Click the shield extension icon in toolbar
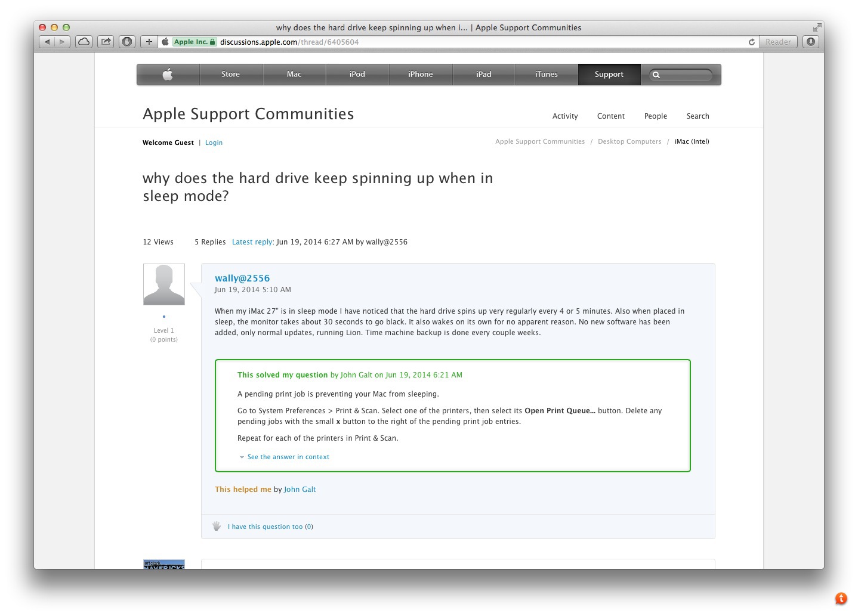This screenshot has width=858, height=616. 127,42
